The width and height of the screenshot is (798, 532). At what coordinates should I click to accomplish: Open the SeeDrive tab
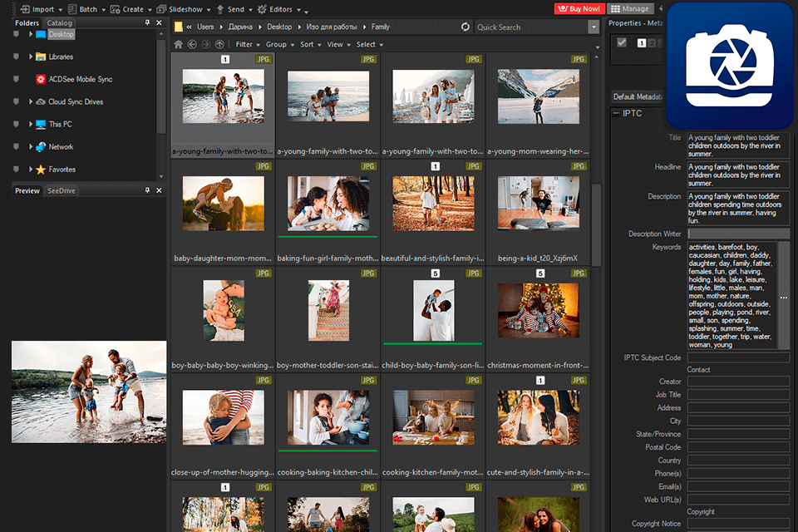pyautogui.click(x=61, y=190)
